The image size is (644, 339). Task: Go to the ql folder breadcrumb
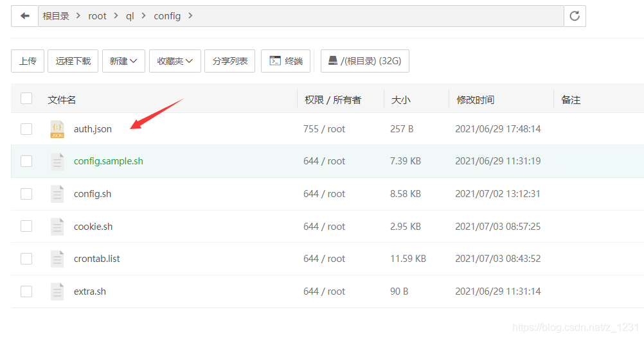[130, 16]
